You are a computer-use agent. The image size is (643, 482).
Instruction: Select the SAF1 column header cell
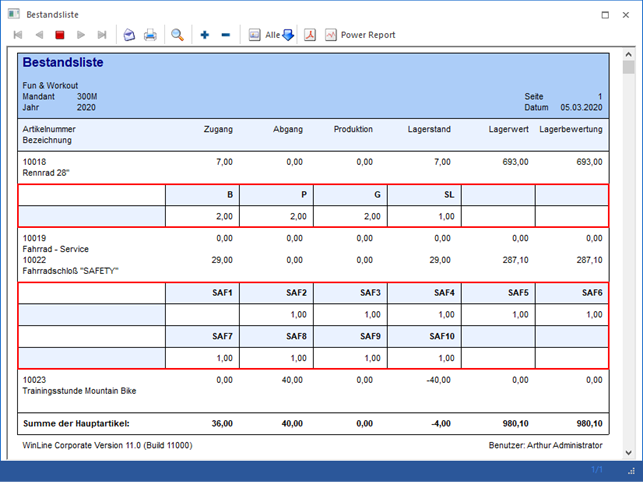click(203, 293)
